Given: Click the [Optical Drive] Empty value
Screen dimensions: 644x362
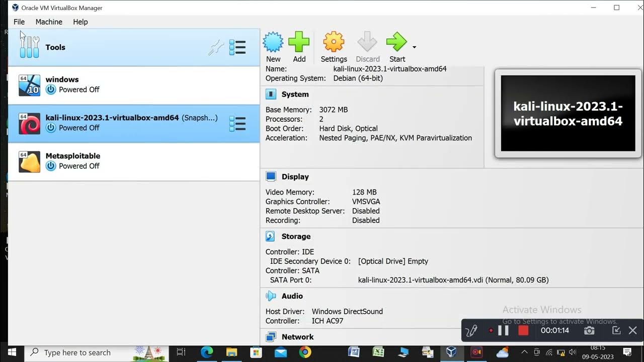Looking at the screenshot, I should coord(393,261).
